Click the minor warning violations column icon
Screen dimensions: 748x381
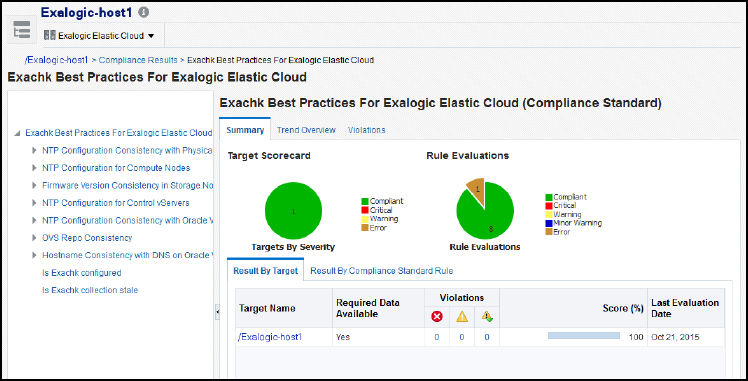pos(487,316)
